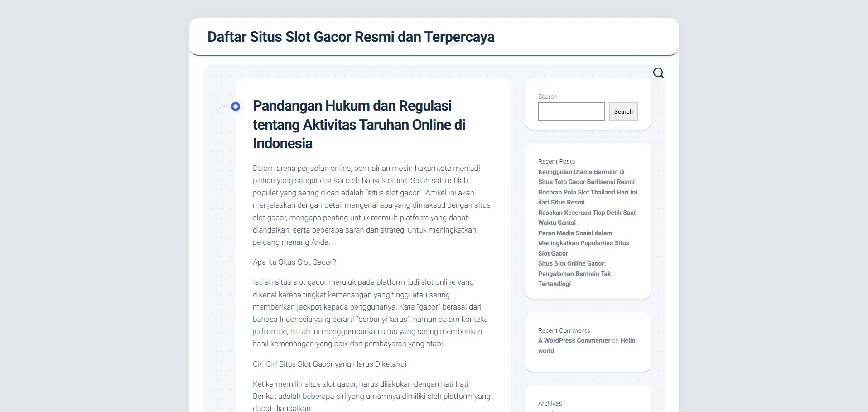Open 'Bocoran Pola Slot Thailand Hari Ini' post

[x=587, y=197]
